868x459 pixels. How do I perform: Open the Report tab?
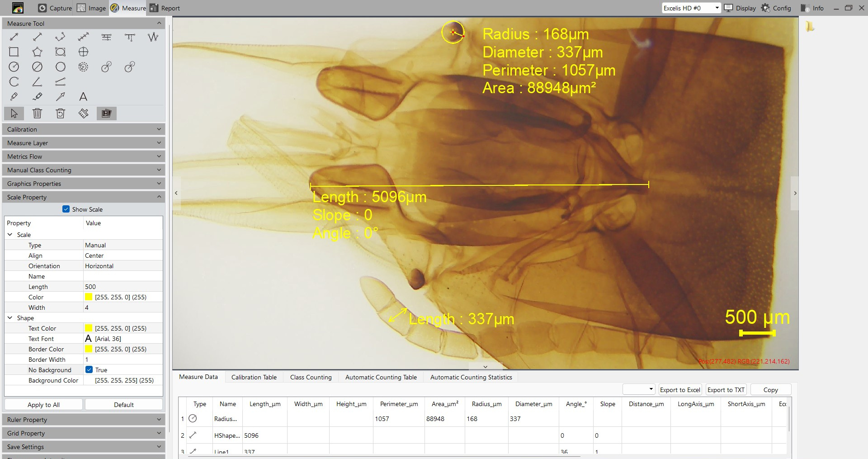point(165,8)
